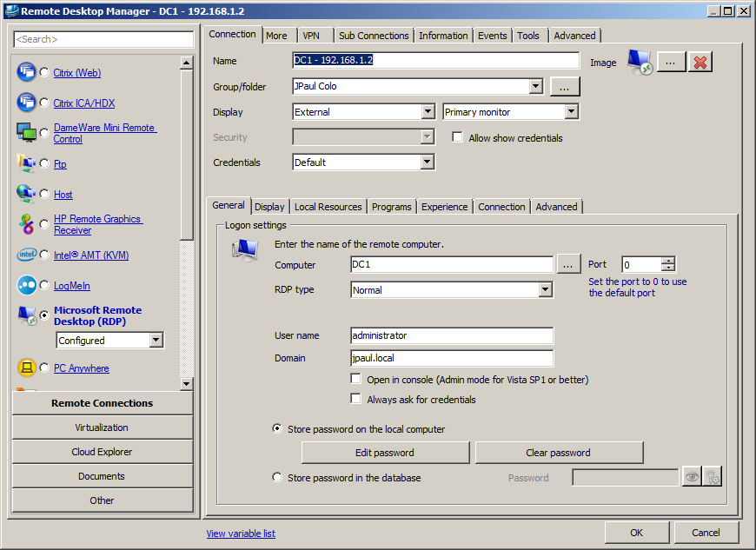Click the DameWare Mini Remote Control icon

pos(26,133)
